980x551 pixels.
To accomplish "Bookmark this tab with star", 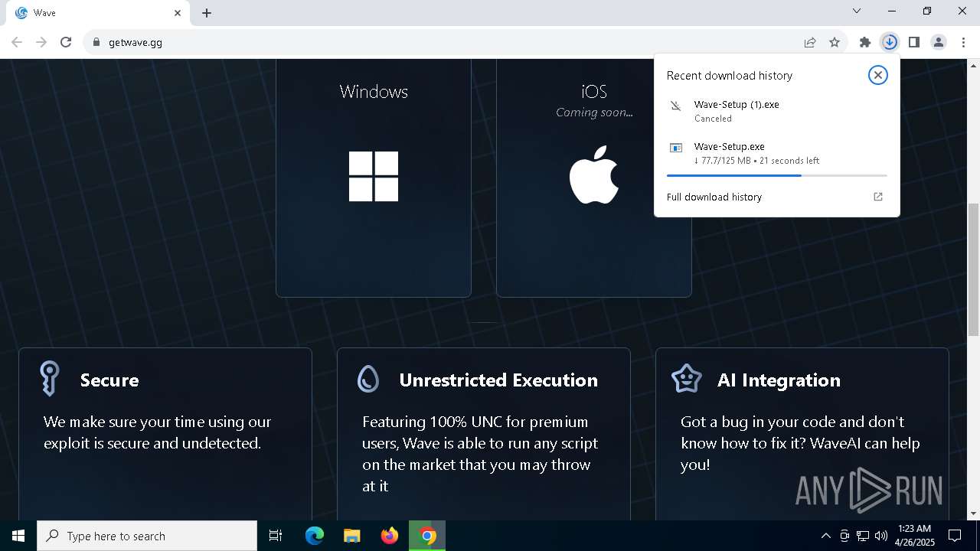I will tap(835, 42).
